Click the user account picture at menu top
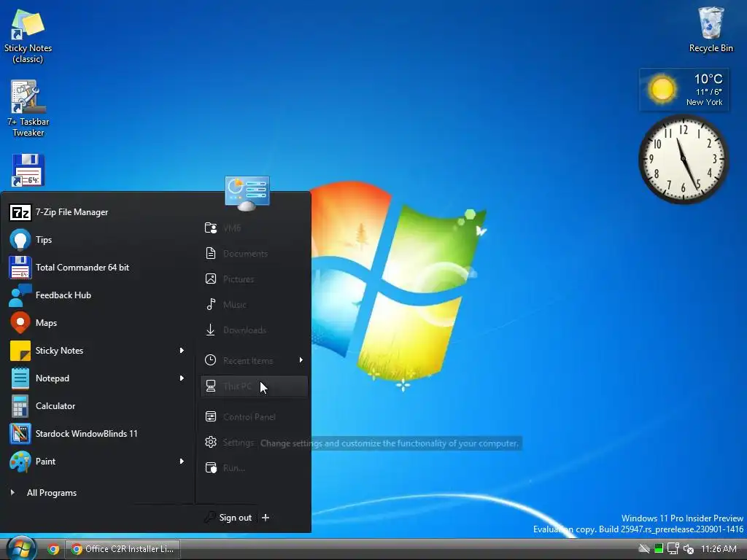Screen dimensions: 747x560 pyautogui.click(x=247, y=193)
